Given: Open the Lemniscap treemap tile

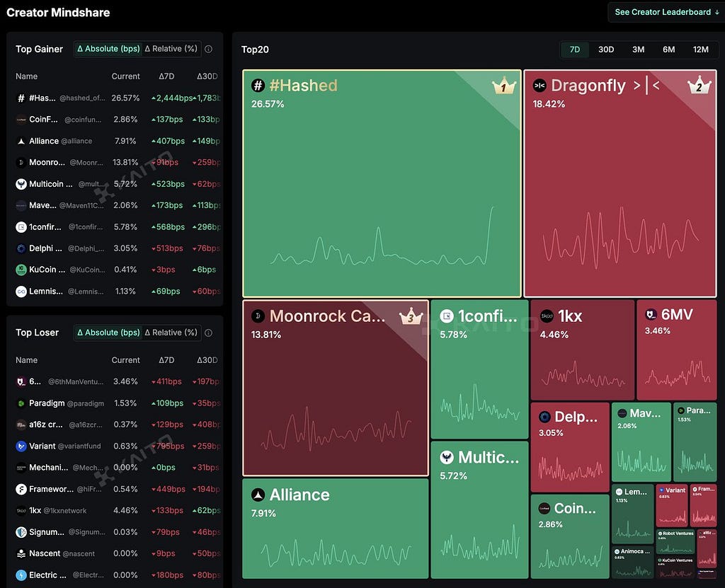Looking at the screenshot, I should 632,514.
